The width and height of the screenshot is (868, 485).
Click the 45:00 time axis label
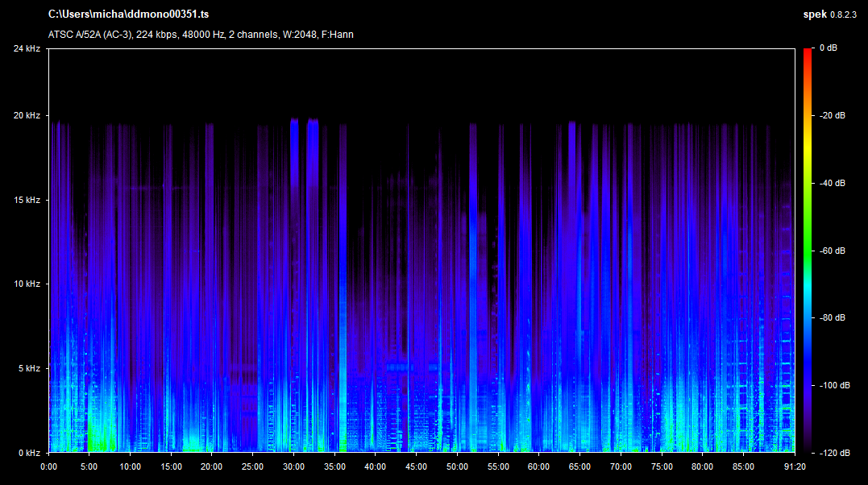coord(416,466)
